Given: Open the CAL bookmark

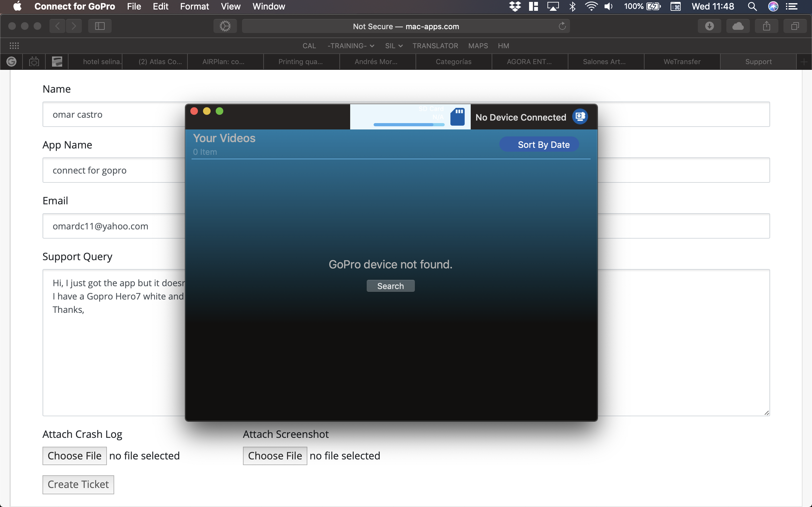Looking at the screenshot, I should 309,46.
